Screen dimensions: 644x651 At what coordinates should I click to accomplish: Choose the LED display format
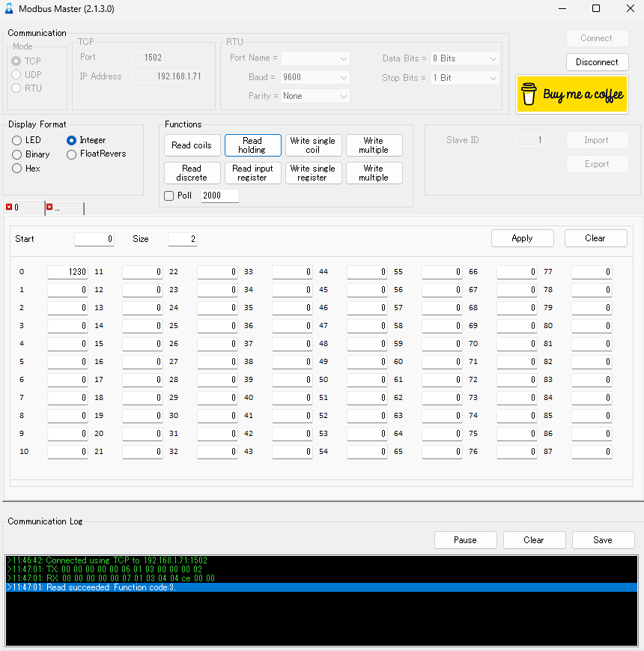click(x=17, y=140)
